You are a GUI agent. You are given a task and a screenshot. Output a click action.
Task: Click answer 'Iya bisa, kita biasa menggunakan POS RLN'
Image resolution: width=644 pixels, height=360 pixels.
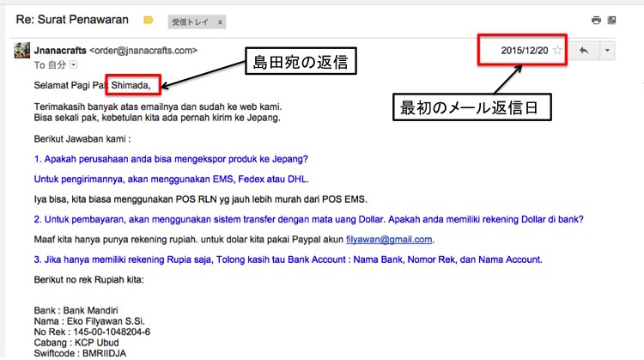click(x=200, y=199)
